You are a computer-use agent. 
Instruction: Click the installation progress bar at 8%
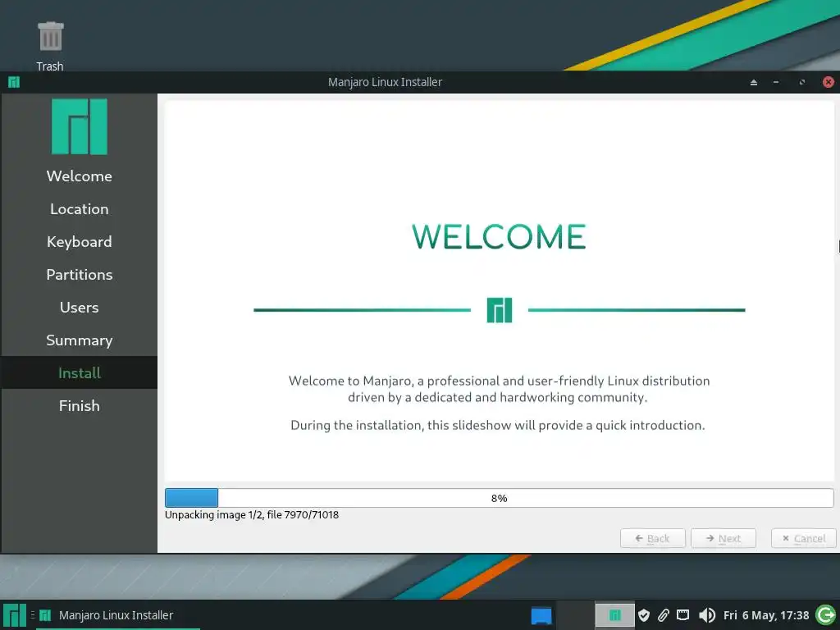pyautogui.click(x=500, y=498)
